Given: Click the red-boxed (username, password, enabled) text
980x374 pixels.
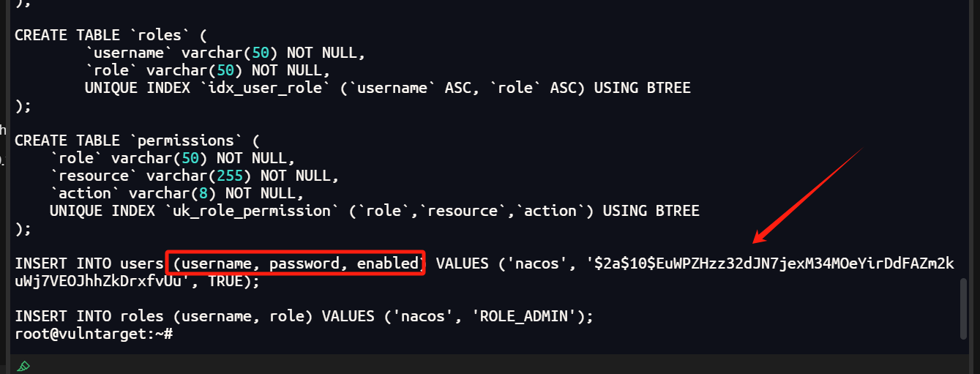Looking at the screenshot, I should (x=296, y=263).
